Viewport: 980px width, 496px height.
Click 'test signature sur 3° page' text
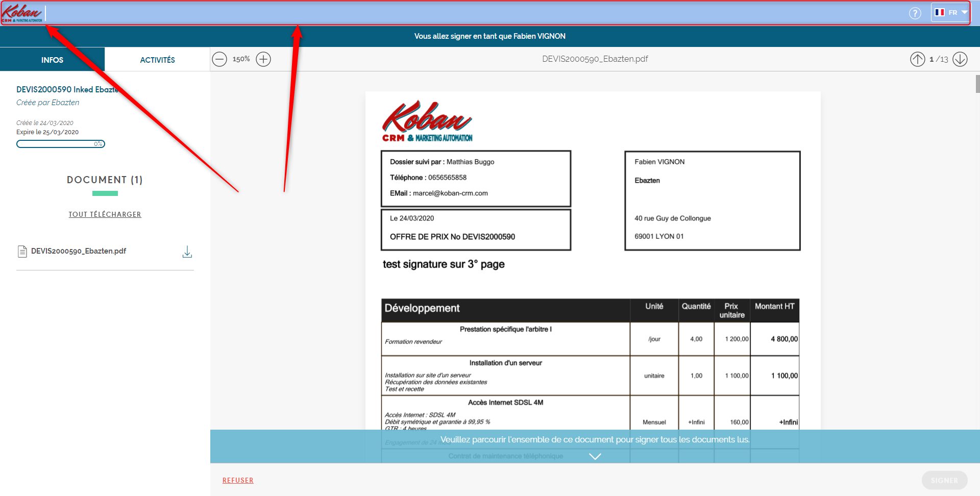(x=444, y=264)
